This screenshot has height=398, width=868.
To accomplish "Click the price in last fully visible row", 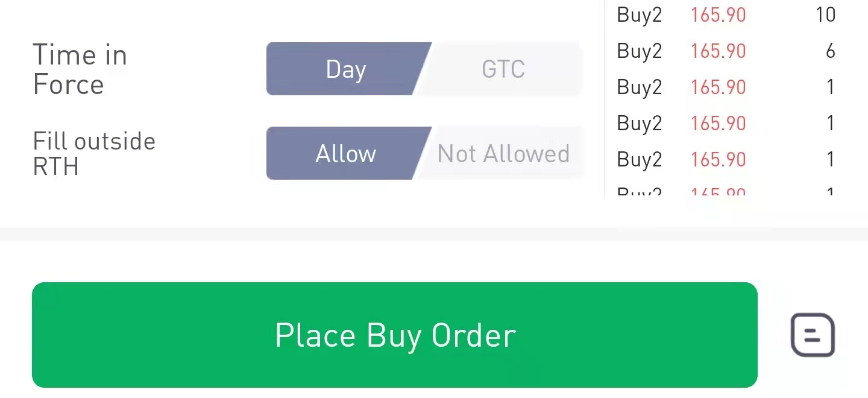I will (x=718, y=159).
